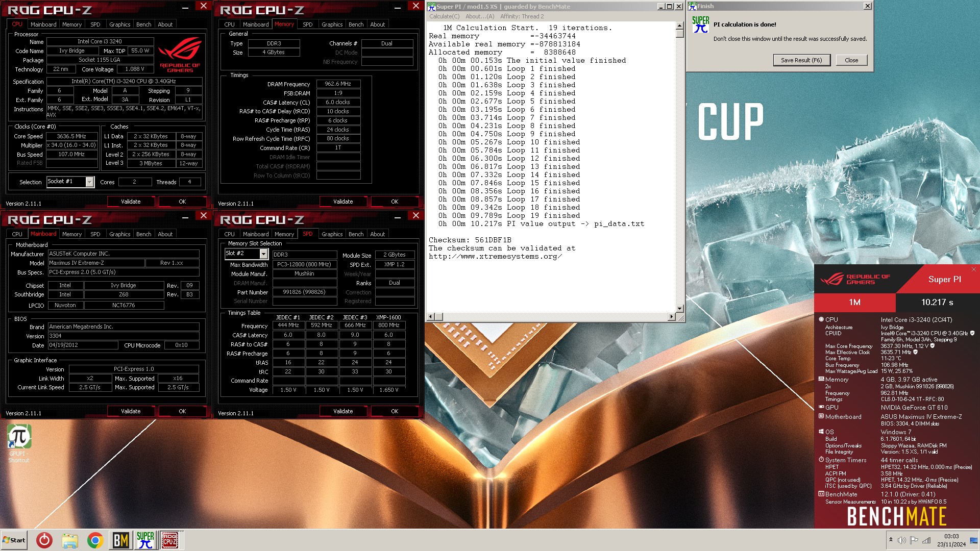Open About...(A) menu in Super PI
This screenshot has width=980, height=551.
click(480, 16)
